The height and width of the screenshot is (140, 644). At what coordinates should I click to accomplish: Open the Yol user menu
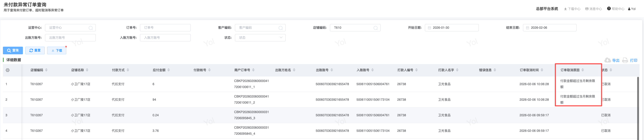point(632,9)
